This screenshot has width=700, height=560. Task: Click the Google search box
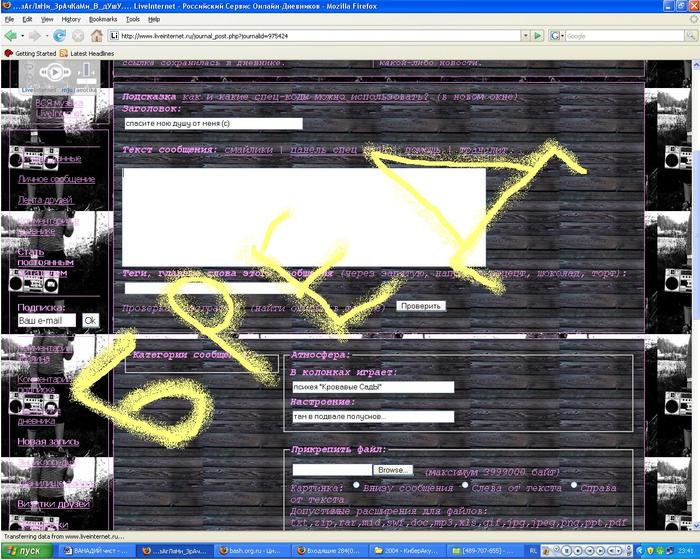click(x=625, y=36)
